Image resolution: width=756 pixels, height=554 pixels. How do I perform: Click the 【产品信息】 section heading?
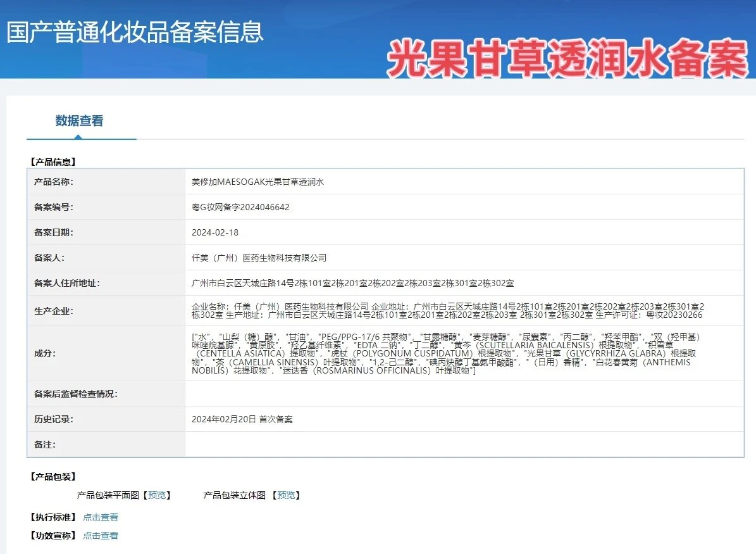pyautogui.click(x=53, y=161)
